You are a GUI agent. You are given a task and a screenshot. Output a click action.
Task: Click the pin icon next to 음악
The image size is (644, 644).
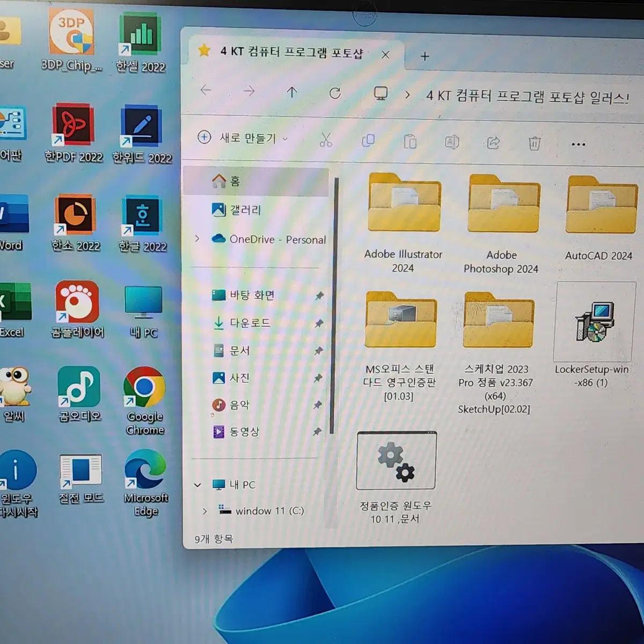point(317,405)
